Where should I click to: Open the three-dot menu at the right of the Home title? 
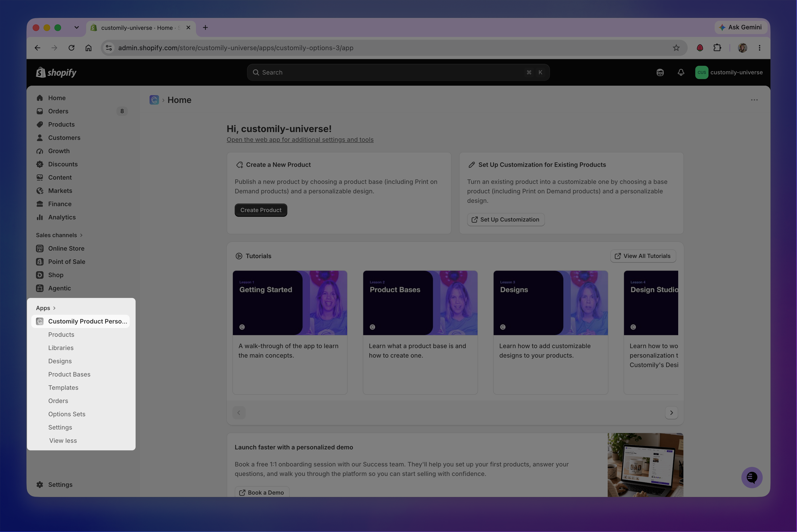[754, 100]
